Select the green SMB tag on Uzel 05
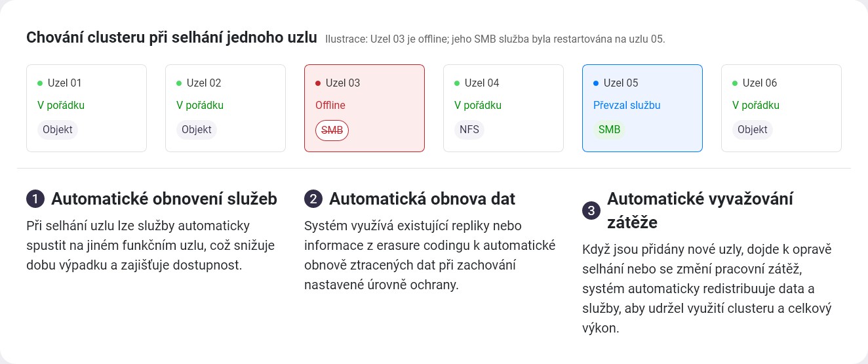Screen dimensions: 868x364 (x=610, y=130)
